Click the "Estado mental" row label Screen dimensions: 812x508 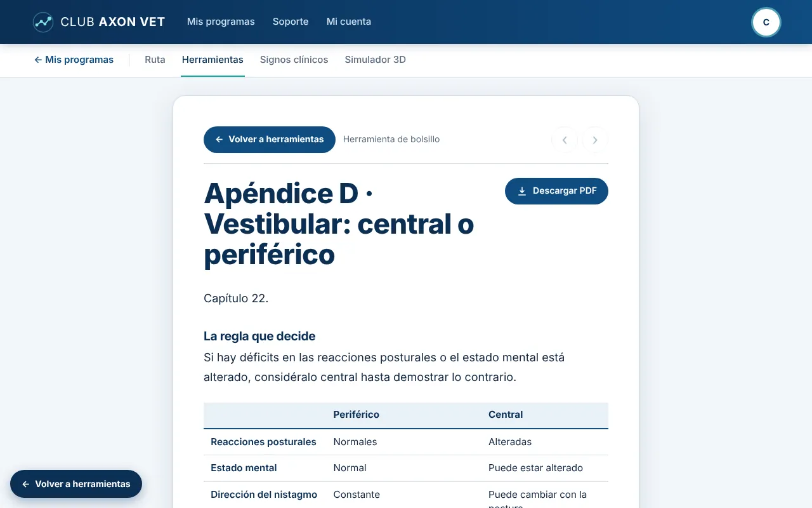(x=244, y=468)
